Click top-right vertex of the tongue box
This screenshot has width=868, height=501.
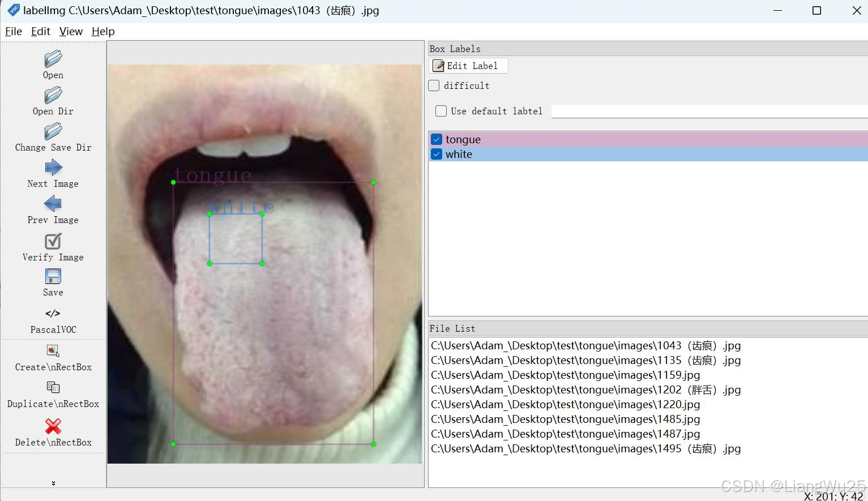click(x=374, y=182)
